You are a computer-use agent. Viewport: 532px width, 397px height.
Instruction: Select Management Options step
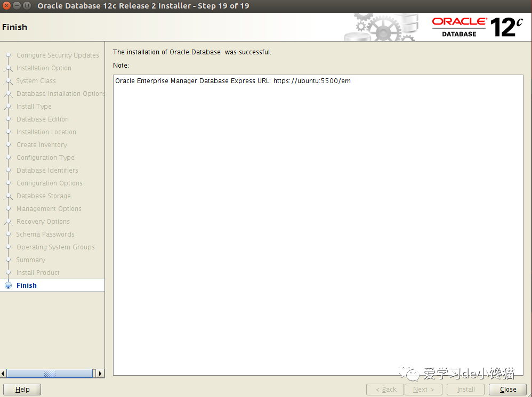pos(49,209)
